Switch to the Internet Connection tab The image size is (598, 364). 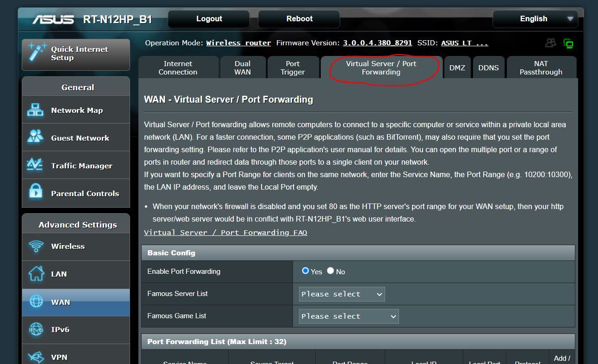178,68
